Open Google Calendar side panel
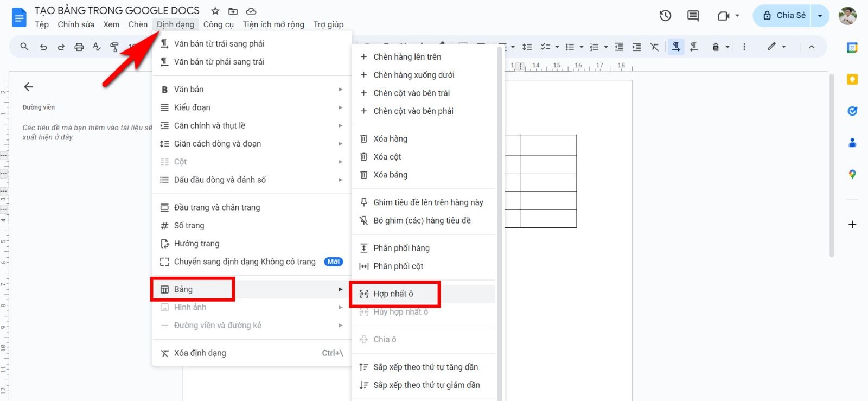 point(852,48)
